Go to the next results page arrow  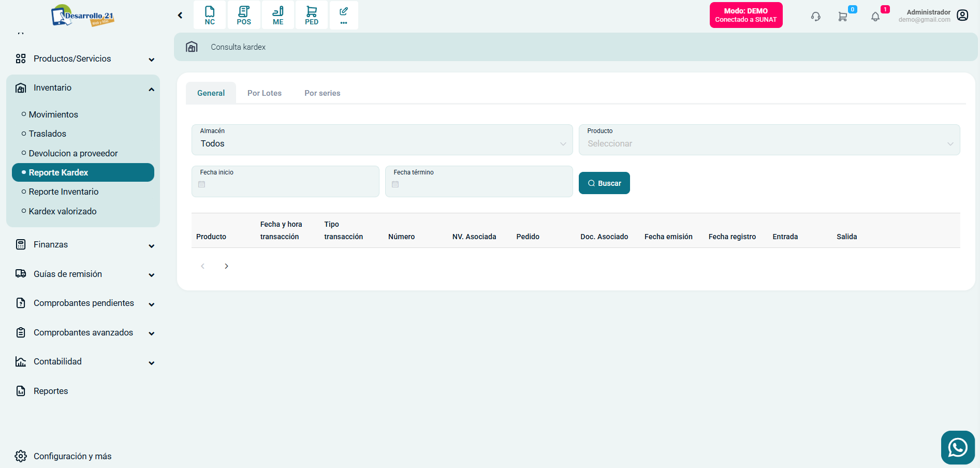226,266
